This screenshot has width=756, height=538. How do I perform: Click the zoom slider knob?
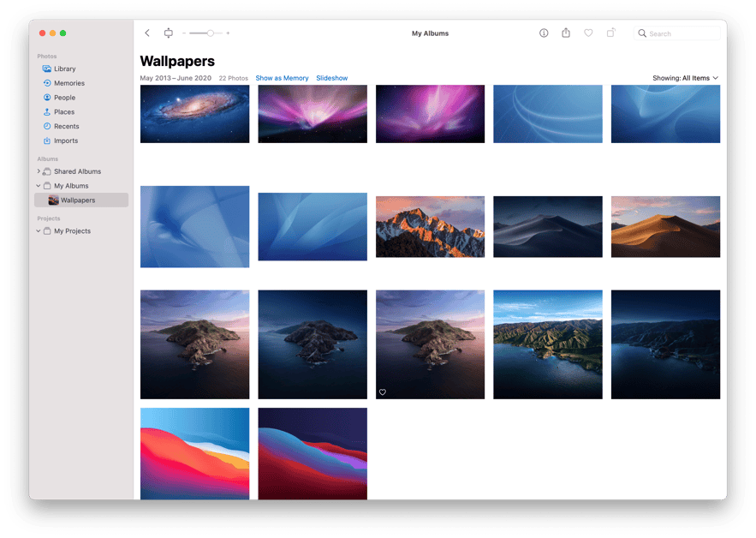211,33
